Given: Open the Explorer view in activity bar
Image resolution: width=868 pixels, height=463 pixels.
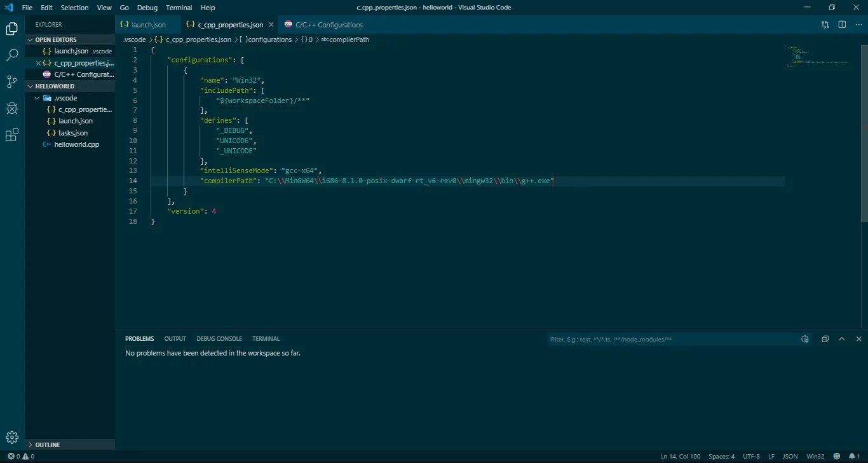Looking at the screenshot, I should (x=12, y=29).
